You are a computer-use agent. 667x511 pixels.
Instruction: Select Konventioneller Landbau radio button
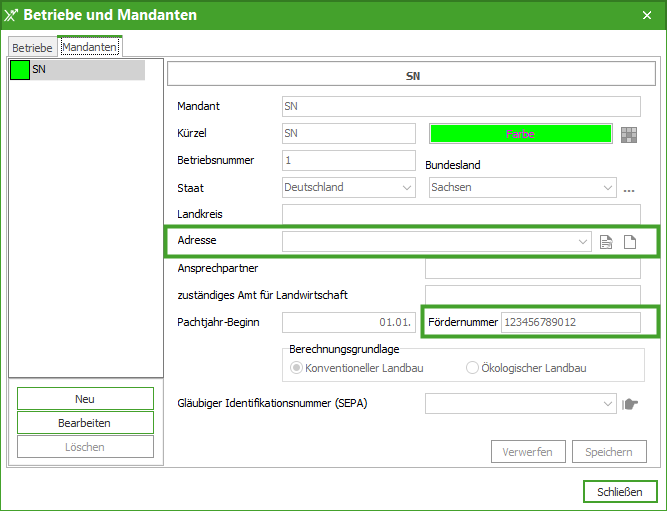296,368
